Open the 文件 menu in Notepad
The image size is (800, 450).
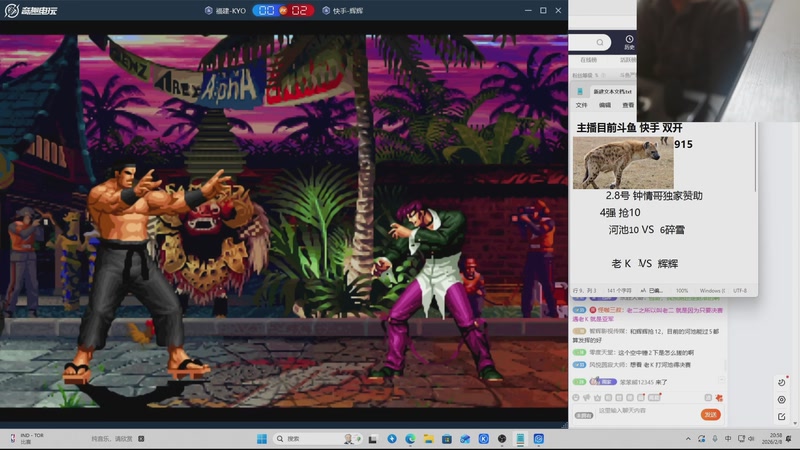(582, 105)
